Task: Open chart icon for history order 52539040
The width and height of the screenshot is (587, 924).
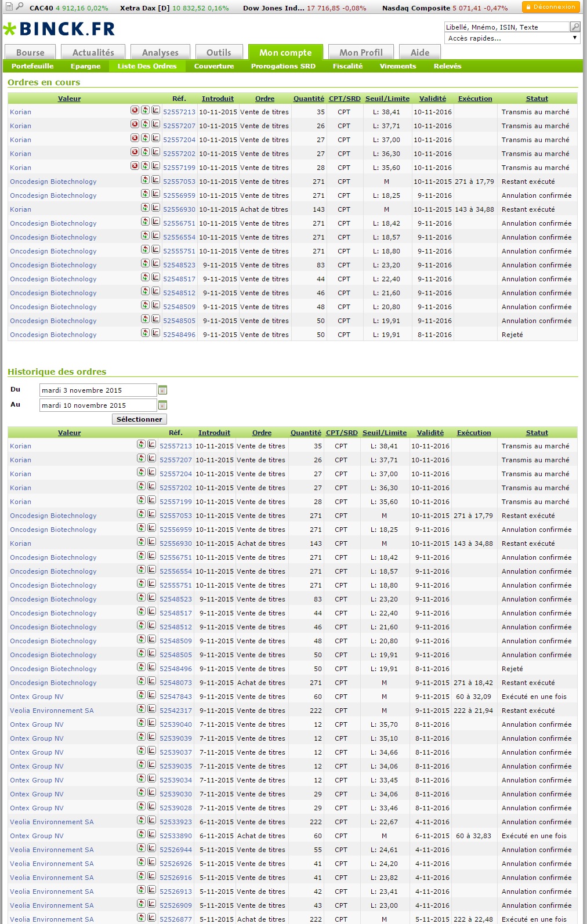Action: click(151, 723)
